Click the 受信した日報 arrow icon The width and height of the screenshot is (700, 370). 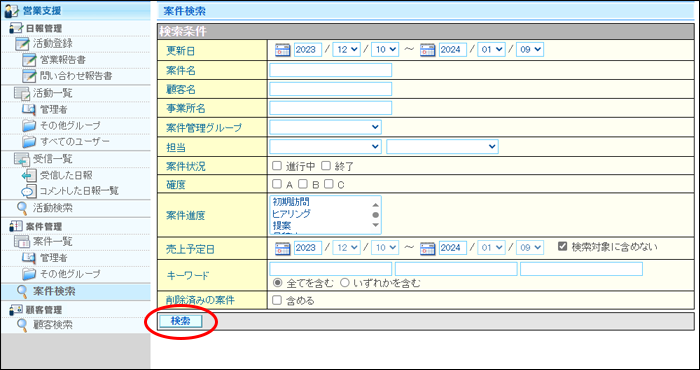click(29, 175)
